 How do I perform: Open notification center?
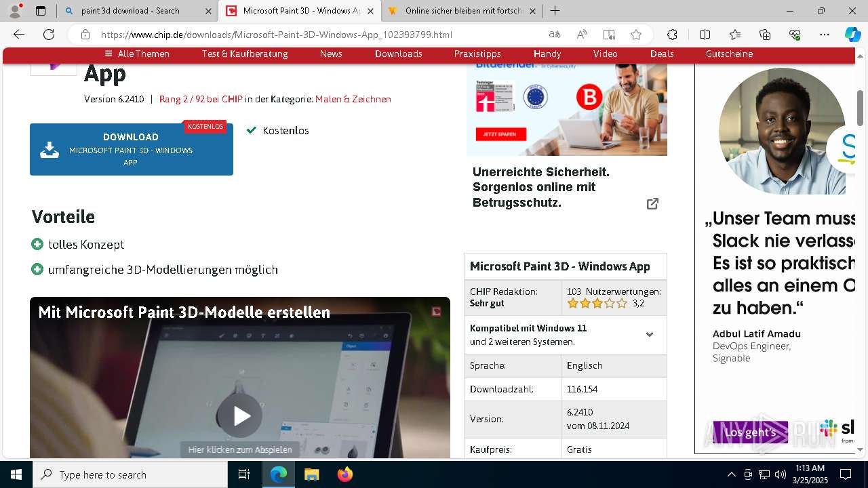846,474
